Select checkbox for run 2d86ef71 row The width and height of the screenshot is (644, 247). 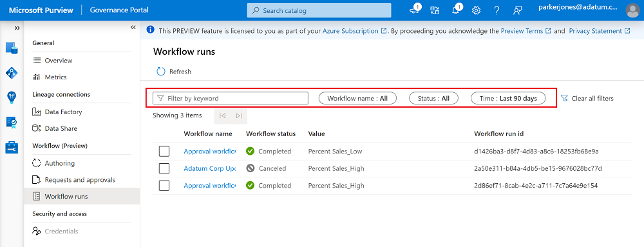click(x=164, y=185)
